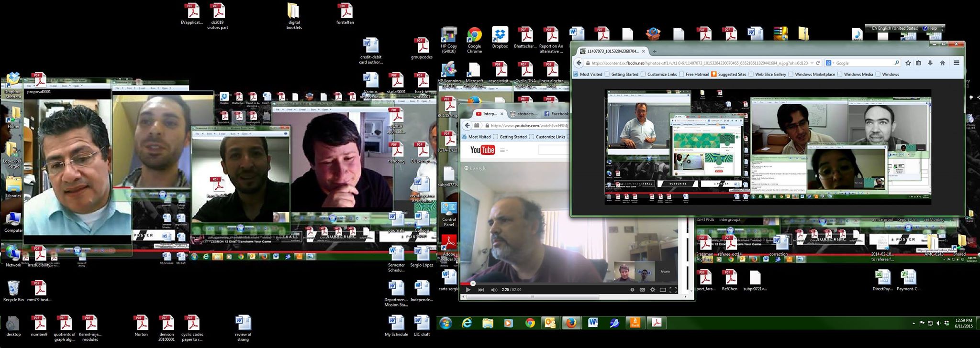
Task: Select the Interp... YouTube tab
Action: click(x=489, y=114)
